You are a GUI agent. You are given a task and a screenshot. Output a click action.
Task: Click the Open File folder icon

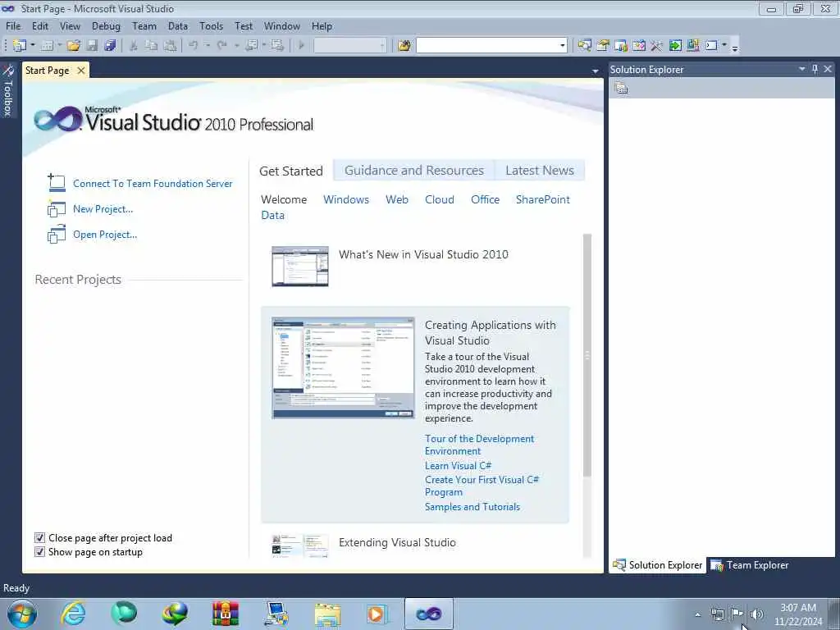pyautogui.click(x=73, y=46)
